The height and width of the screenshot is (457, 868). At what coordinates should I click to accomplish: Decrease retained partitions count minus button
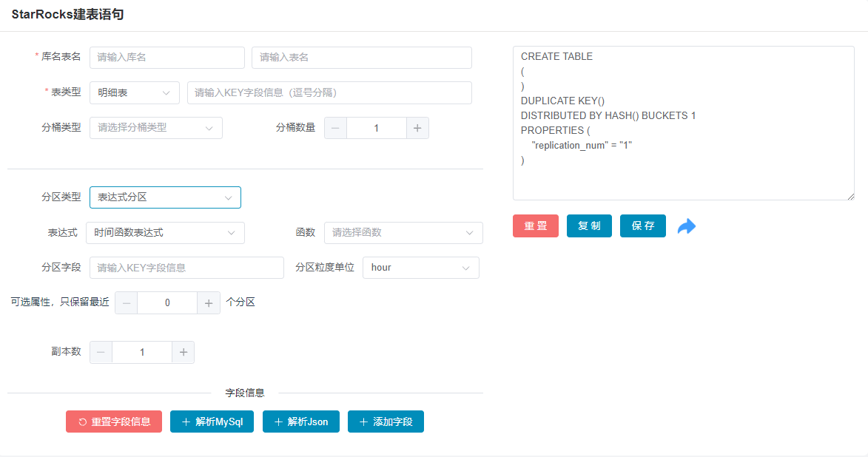(x=127, y=302)
